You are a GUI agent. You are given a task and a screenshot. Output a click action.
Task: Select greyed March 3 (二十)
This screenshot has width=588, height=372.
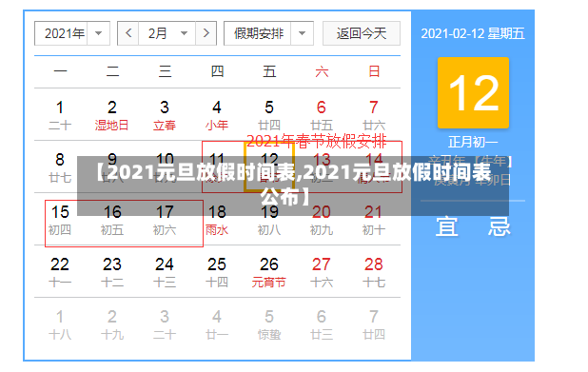(165, 324)
